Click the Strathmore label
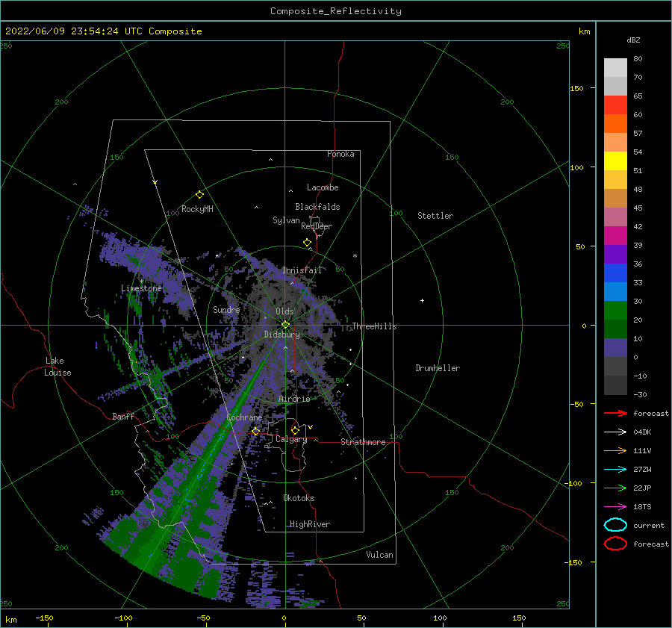Viewport: 672px width, 628px height. pos(363,442)
